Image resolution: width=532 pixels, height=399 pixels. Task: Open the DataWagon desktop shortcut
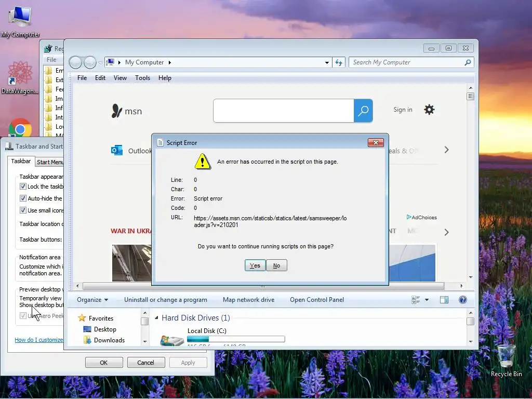coord(20,78)
